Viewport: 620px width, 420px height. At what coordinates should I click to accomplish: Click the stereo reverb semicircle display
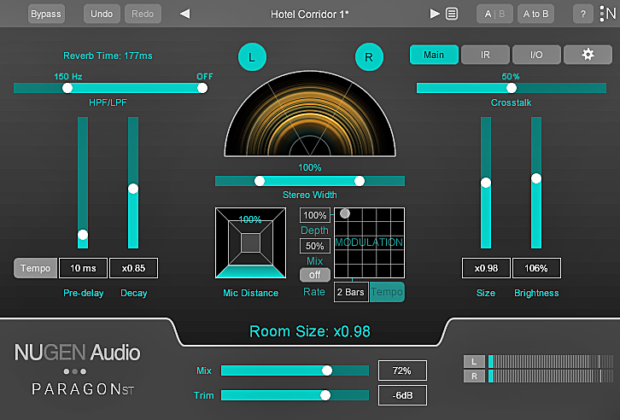coord(310,114)
